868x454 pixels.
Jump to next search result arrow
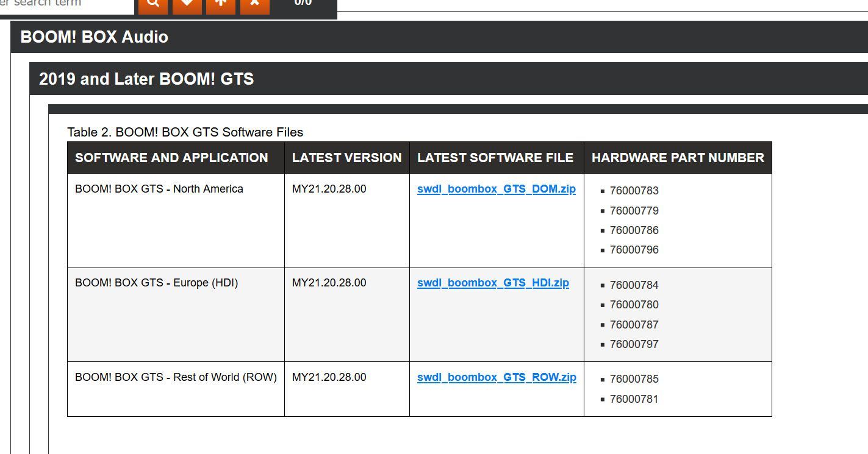187,4
